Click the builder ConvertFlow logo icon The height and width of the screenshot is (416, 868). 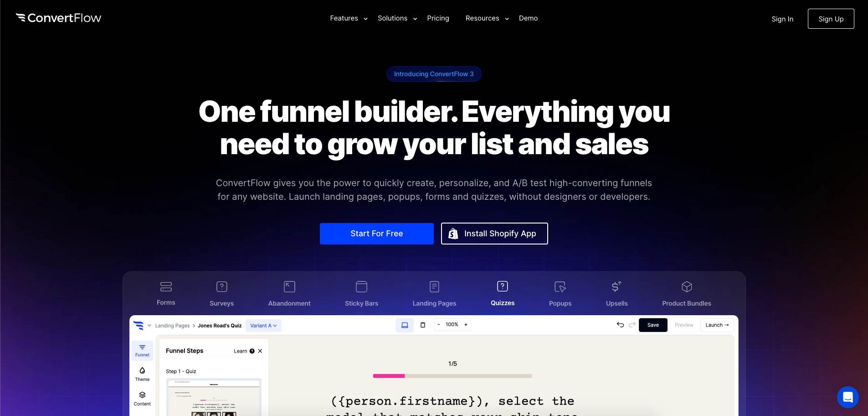139,325
